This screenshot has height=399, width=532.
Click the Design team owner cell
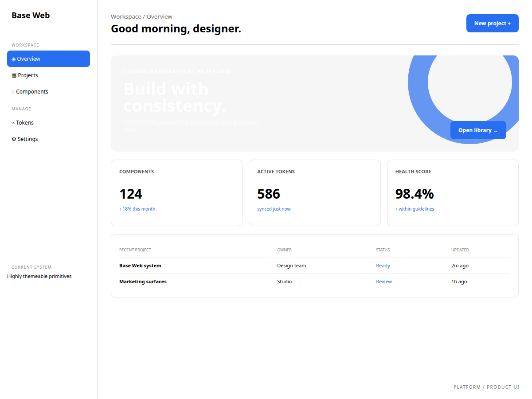pos(292,266)
